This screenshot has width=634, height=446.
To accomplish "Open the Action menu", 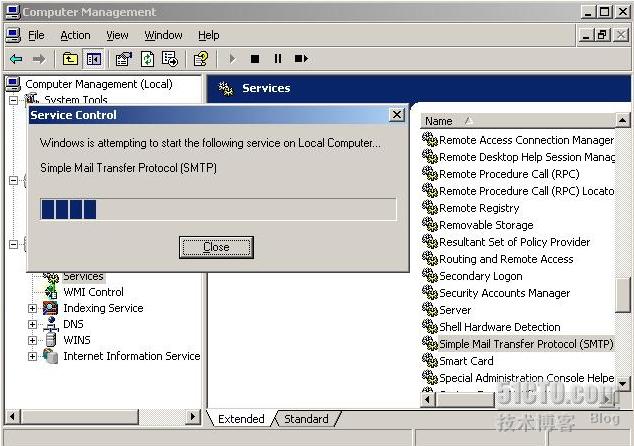I will 75,36.
